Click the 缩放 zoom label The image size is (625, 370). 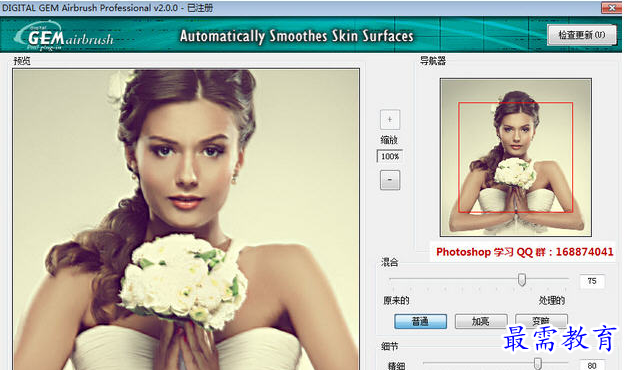coord(389,140)
